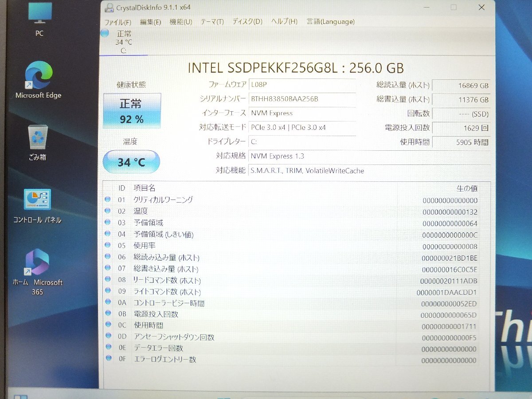Viewport: 532px width, 399px height.
Task: Open the ヘルプ(H) menu
Action: [x=284, y=22]
